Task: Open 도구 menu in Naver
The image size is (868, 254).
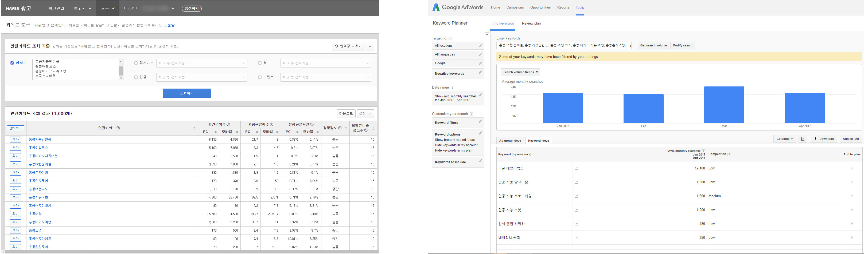Action: [107, 9]
